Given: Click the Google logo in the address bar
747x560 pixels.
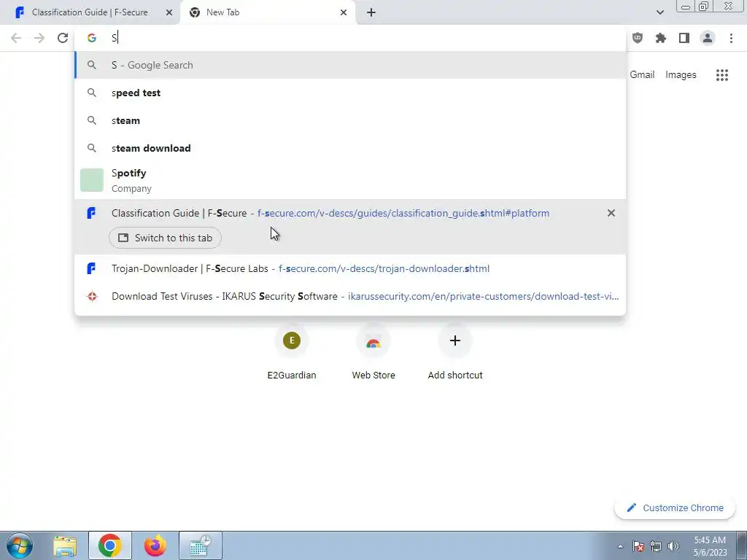Looking at the screenshot, I should (x=91, y=38).
